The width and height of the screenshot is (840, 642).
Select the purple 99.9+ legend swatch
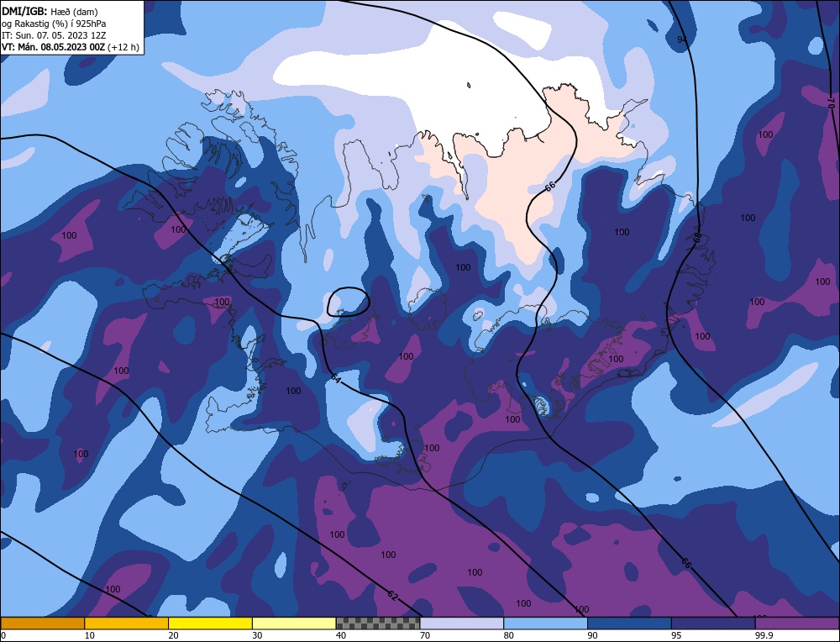point(797,623)
